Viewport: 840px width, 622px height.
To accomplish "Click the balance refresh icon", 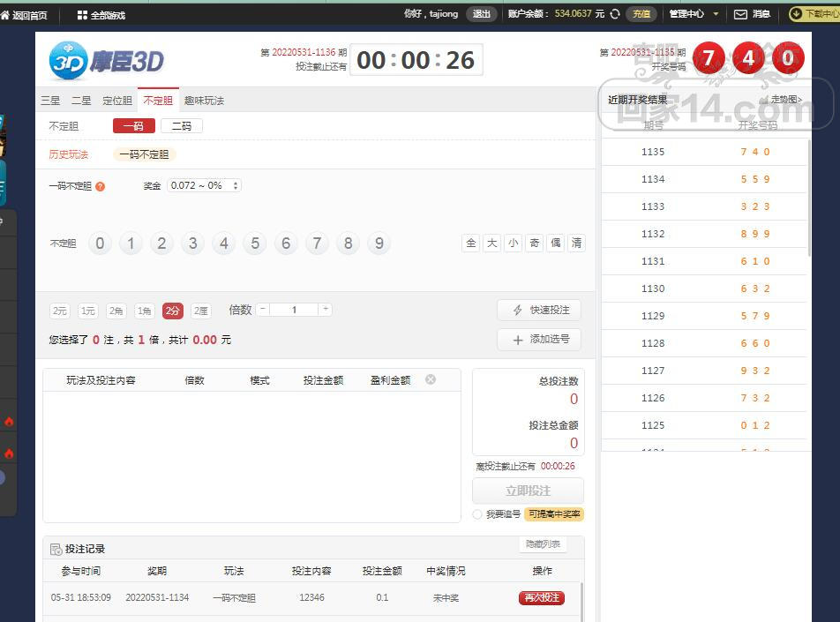I will coord(615,14).
